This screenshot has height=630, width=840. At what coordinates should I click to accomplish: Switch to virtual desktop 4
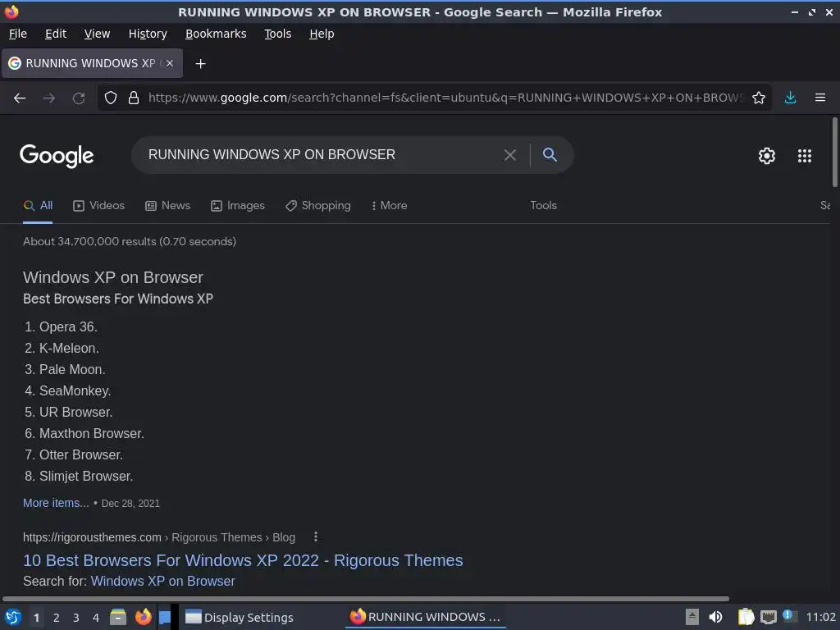point(96,618)
